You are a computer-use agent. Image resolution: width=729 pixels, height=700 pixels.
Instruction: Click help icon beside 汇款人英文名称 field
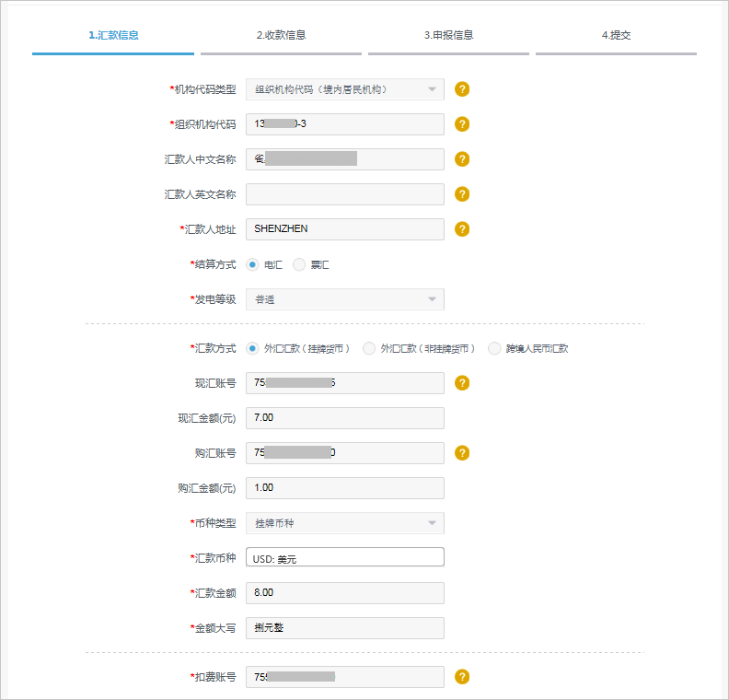point(462,194)
